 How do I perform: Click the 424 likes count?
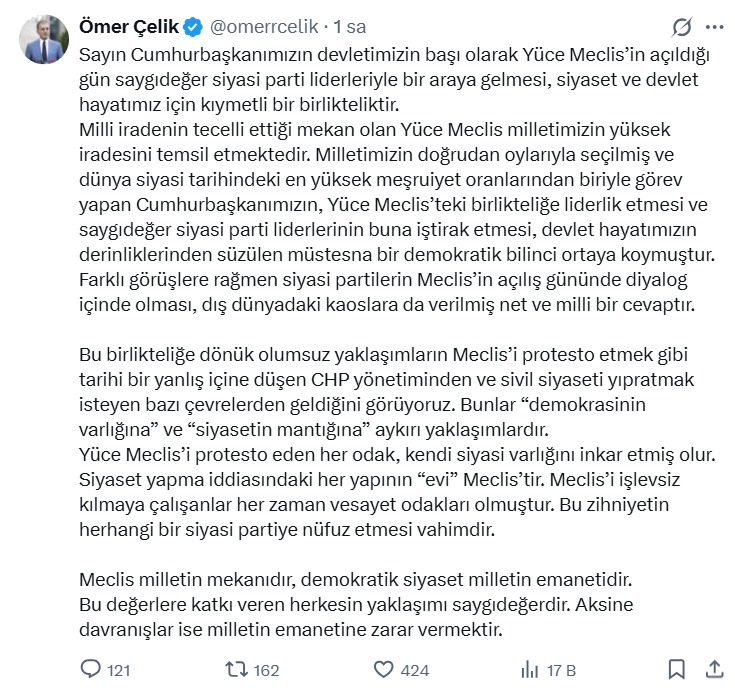(414, 670)
